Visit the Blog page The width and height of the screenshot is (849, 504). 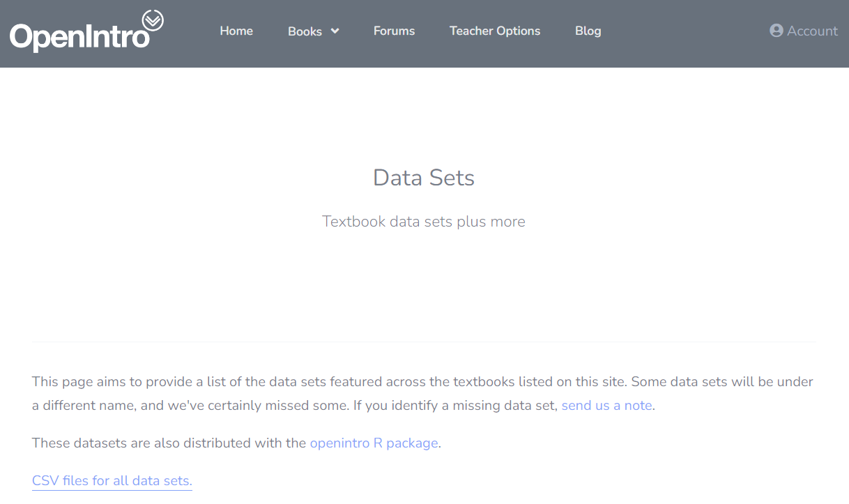(x=588, y=31)
